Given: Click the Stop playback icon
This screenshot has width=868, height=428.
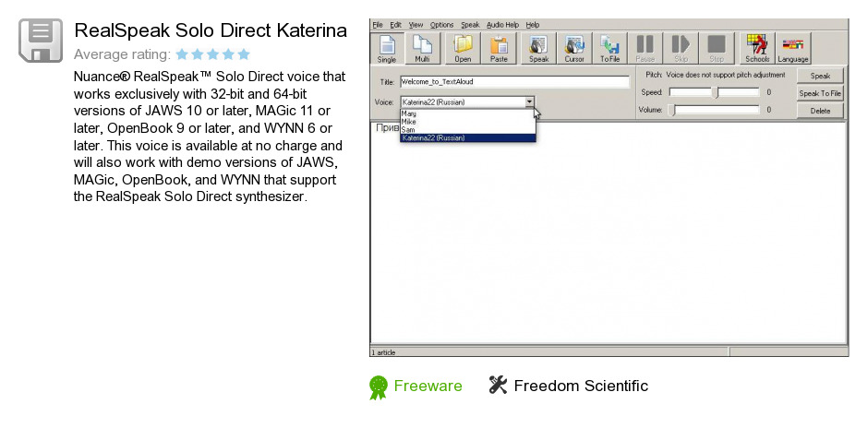Looking at the screenshot, I should (x=717, y=48).
